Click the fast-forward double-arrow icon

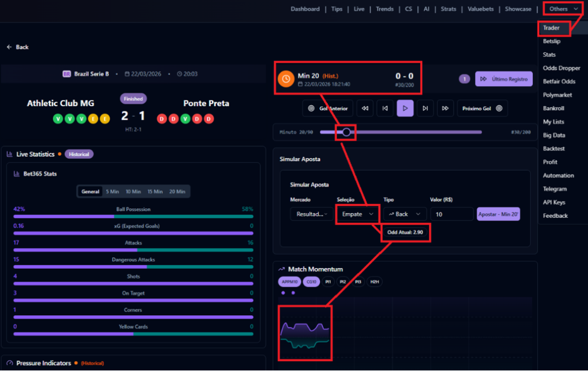444,108
